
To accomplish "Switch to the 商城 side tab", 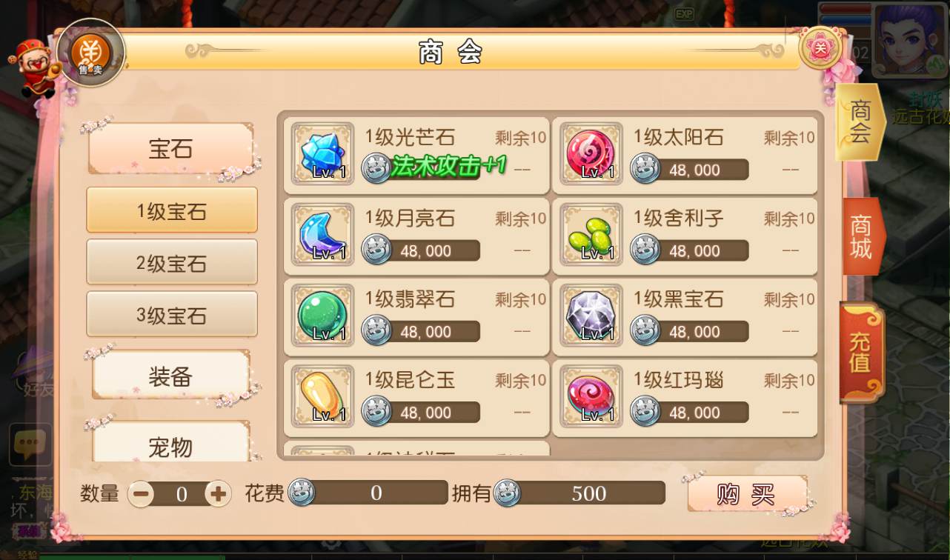I will click(862, 236).
